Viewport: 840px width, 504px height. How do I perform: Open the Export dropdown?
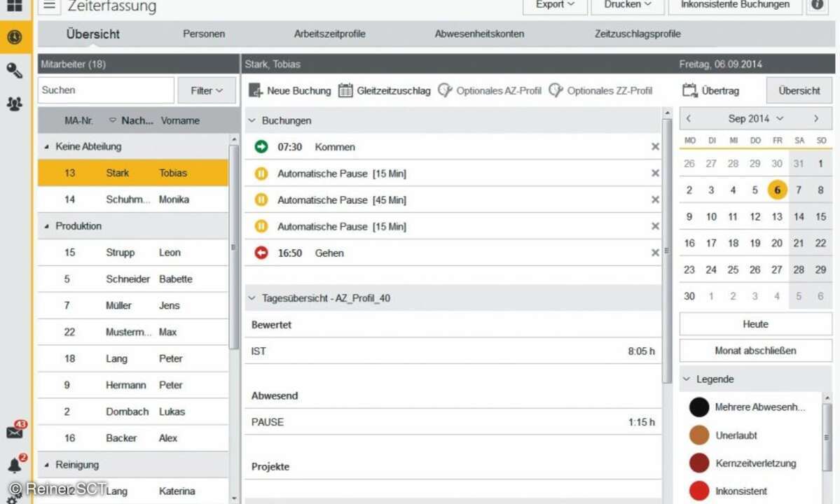(x=554, y=5)
